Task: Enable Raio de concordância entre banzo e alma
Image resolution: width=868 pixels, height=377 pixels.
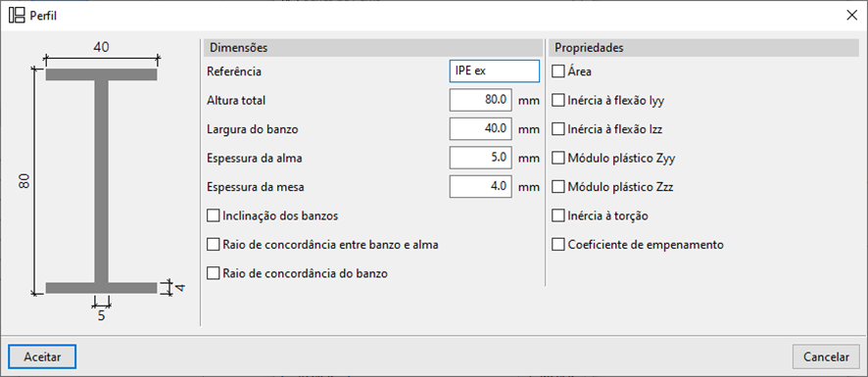Action: click(213, 244)
